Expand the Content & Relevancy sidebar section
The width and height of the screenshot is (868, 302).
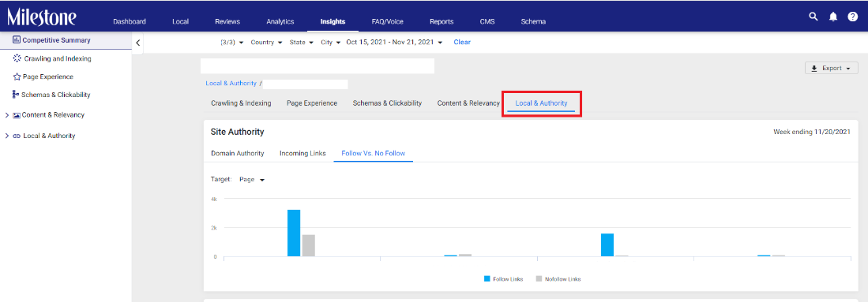[x=6, y=115]
